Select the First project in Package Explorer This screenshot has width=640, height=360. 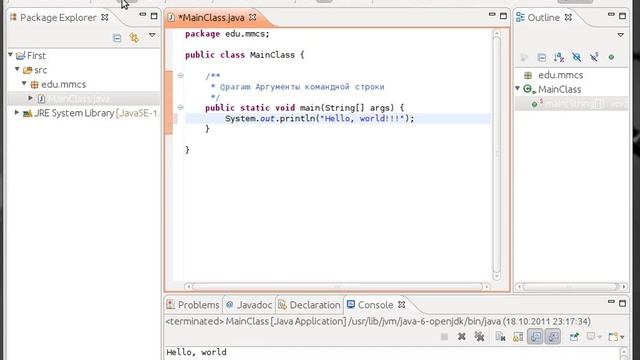(x=36, y=56)
